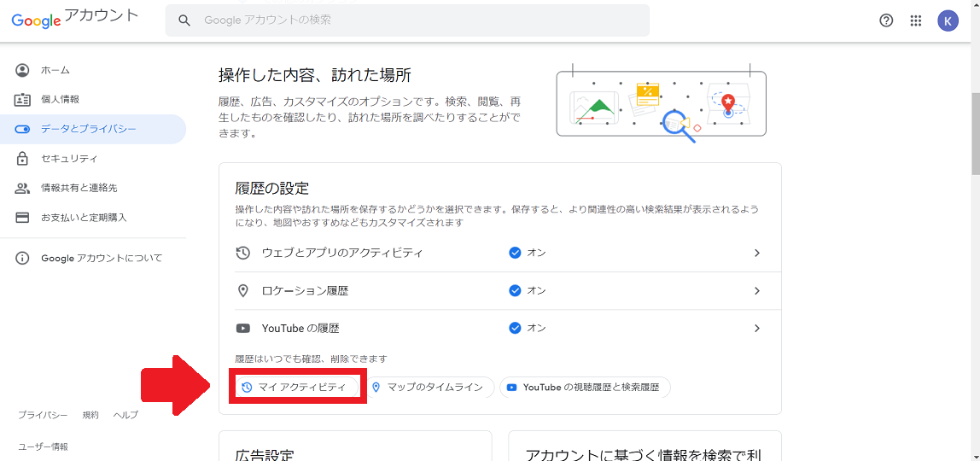Open the help question mark icon

[885, 20]
